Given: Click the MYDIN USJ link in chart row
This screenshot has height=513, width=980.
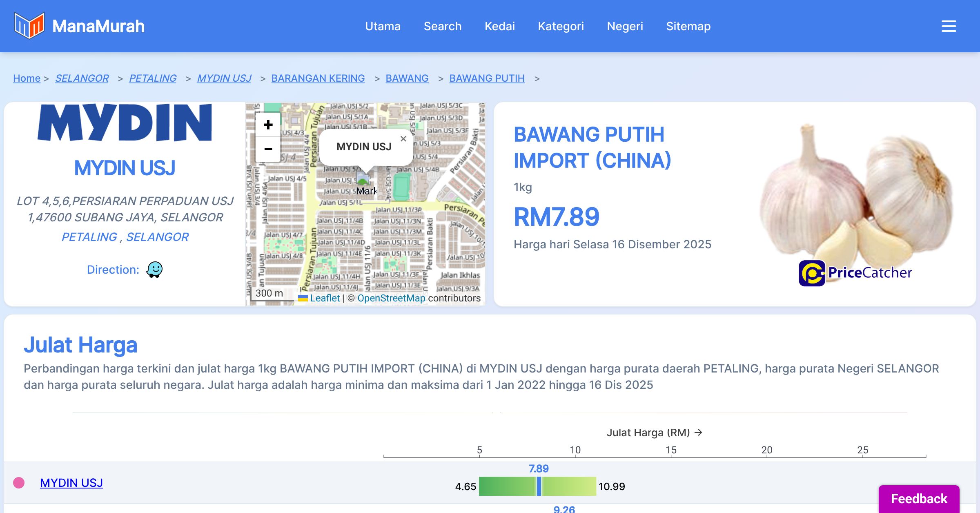Looking at the screenshot, I should pyautogui.click(x=71, y=483).
